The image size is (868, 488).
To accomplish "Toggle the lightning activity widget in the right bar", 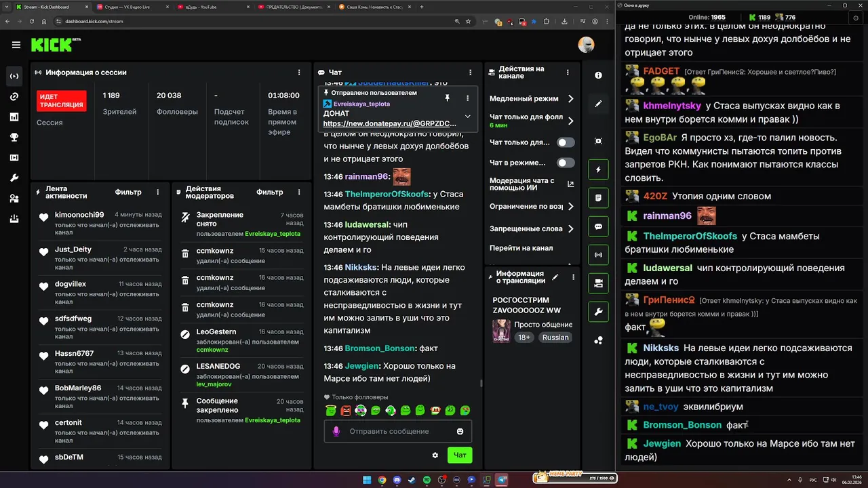I will click(598, 169).
